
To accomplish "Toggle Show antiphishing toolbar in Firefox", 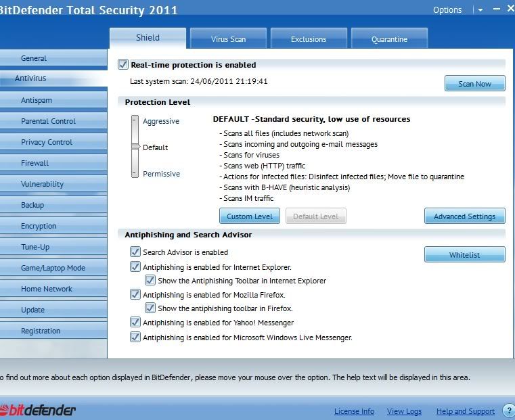I will tap(150, 308).
